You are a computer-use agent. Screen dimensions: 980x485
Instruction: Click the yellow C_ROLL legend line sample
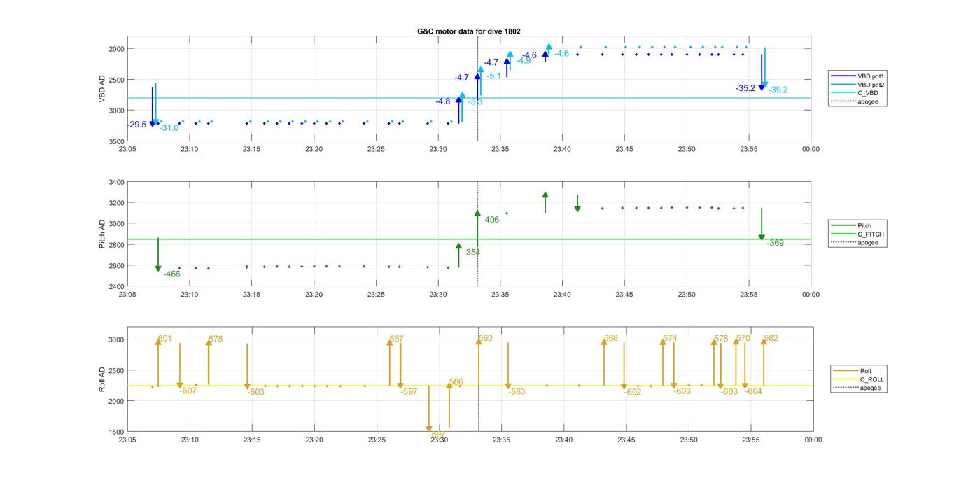(x=845, y=379)
